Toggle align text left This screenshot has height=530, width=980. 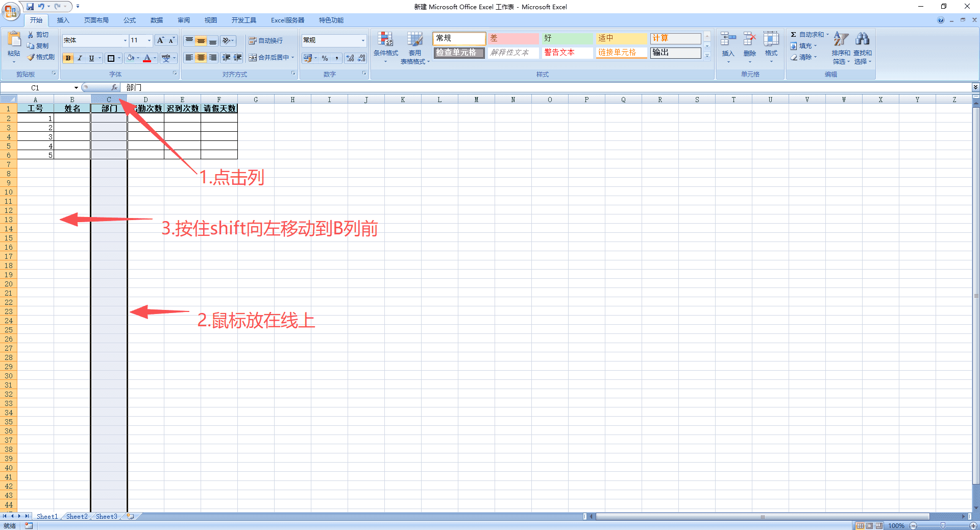pyautogui.click(x=189, y=58)
